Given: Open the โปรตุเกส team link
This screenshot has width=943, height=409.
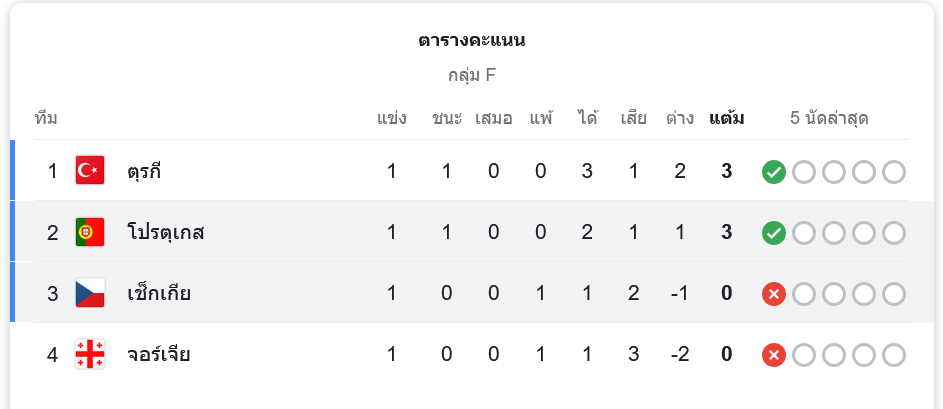Looking at the screenshot, I should pyautogui.click(x=166, y=232).
